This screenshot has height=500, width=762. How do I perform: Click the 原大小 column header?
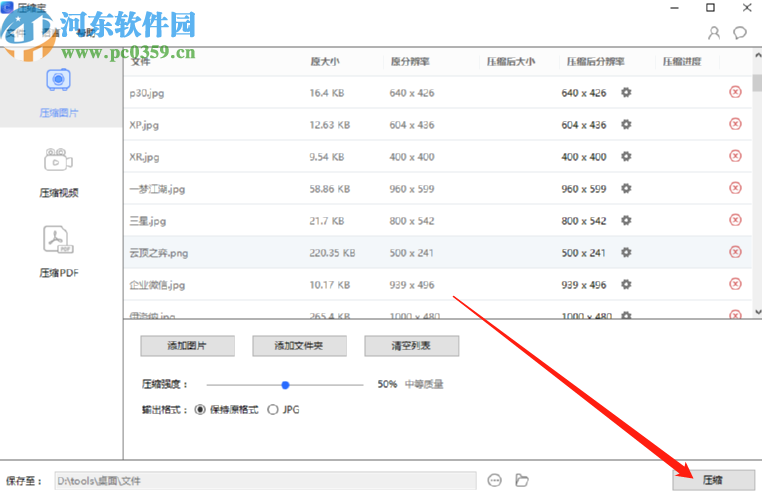click(x=325, y=62)
